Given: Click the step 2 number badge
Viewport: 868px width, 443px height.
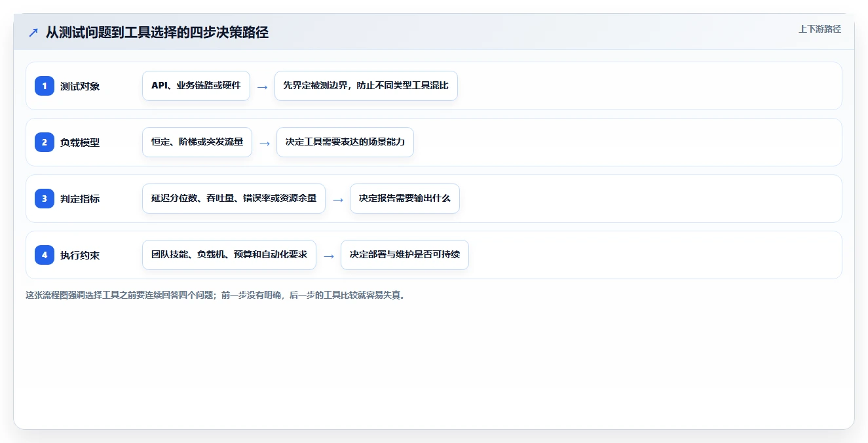Looking at the screenshot, I should pyautogui.click(x=45, y=142).
